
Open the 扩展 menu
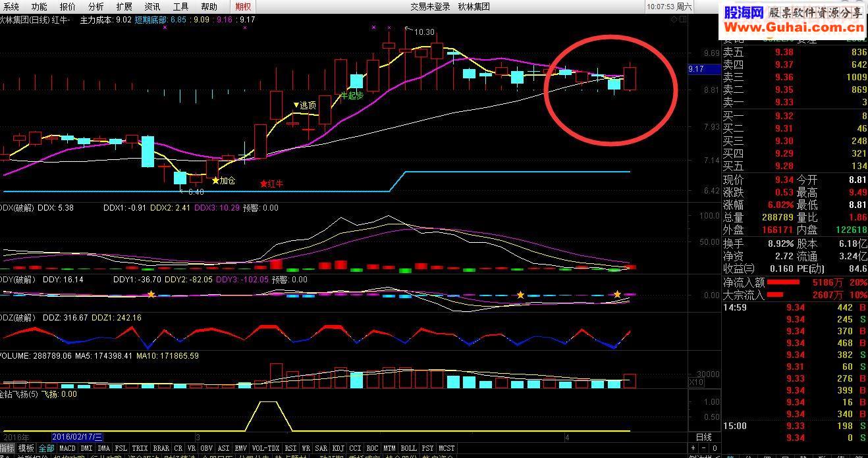(x=124, y=7)
